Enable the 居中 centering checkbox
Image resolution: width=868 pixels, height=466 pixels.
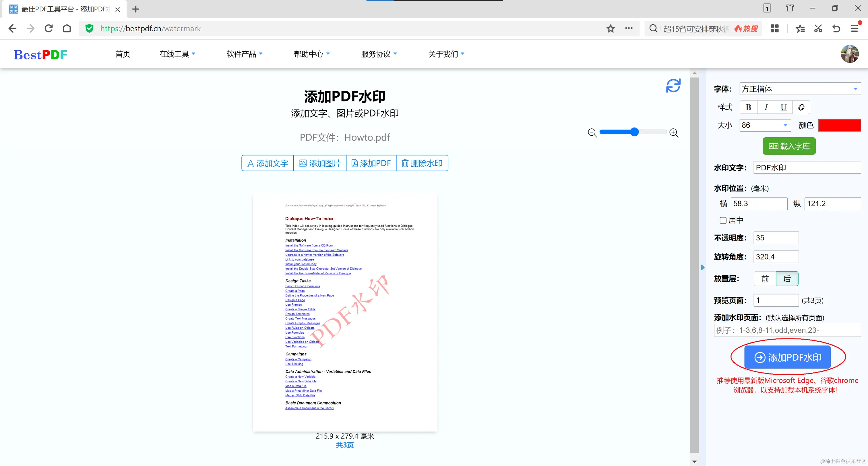[723, 220]
